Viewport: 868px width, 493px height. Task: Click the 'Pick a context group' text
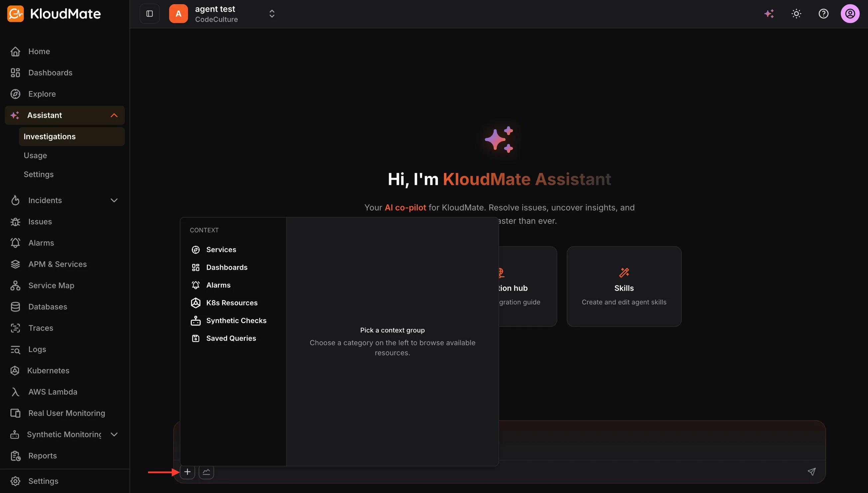coord(392,330)
